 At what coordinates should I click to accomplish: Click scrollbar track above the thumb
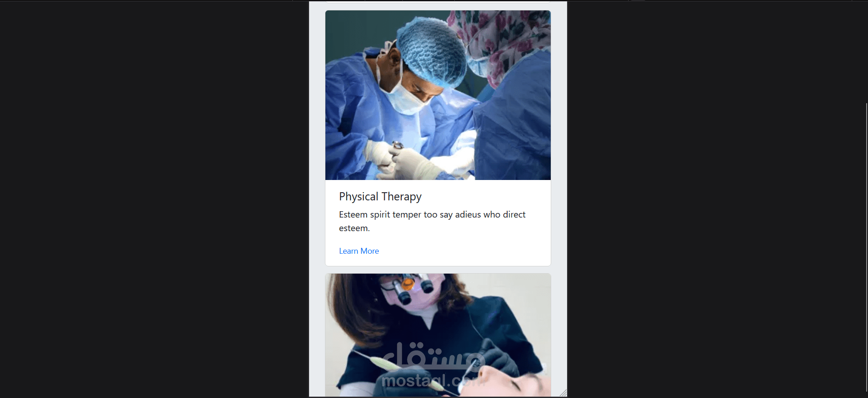click(x=866, y=52)
